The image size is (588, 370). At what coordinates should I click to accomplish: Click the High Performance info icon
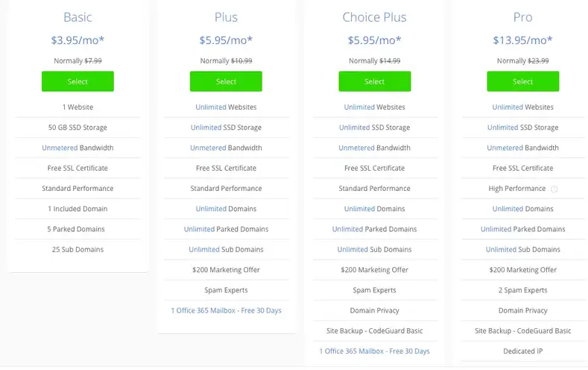coord(554,189)
